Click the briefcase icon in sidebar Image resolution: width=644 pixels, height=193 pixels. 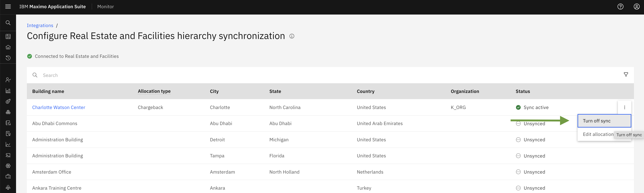pyautogui.click(x=8, y=177)
